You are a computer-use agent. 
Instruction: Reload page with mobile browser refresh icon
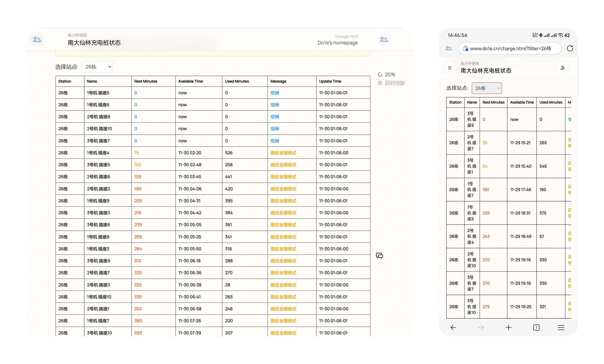coord(570,49)
